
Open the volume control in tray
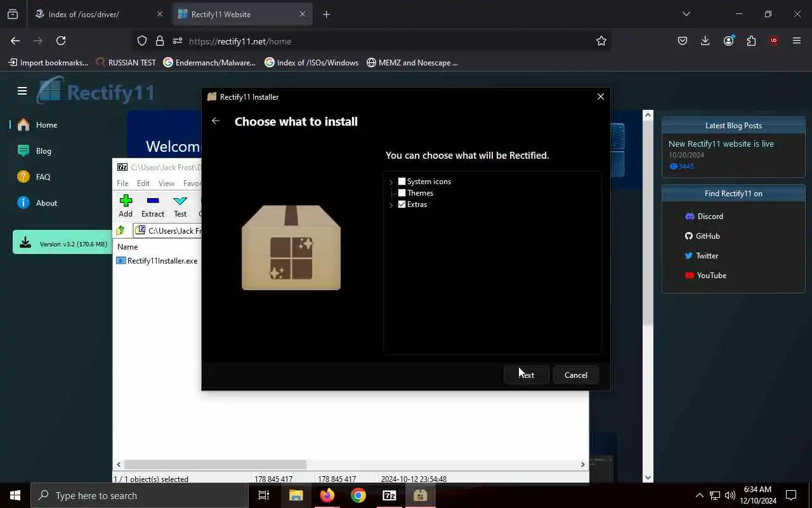730,495
